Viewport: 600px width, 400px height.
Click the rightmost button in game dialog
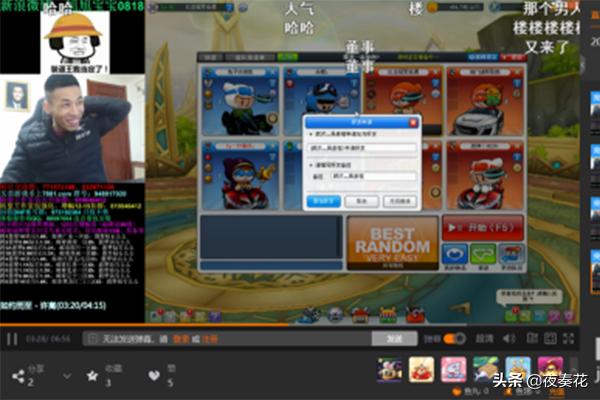click(x=400, y=201)
